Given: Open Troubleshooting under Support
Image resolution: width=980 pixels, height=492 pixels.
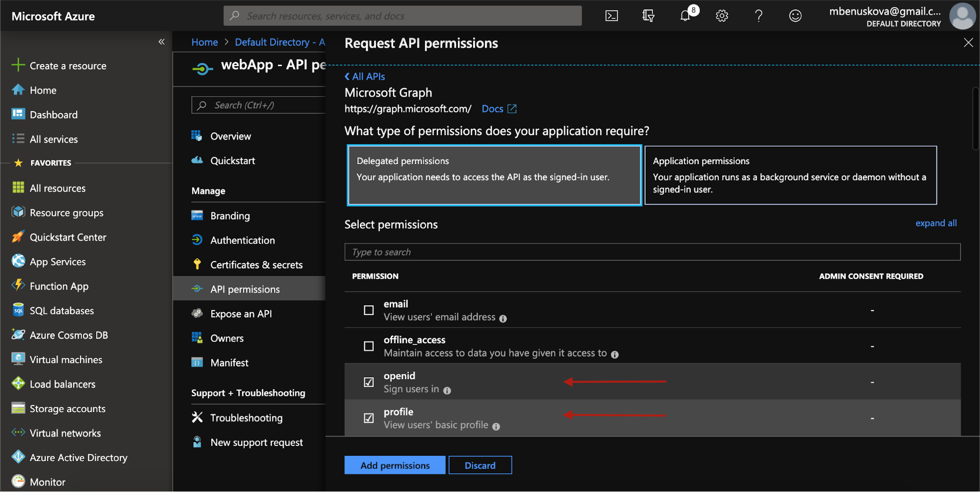Looking at the screenshot, I should (246, 418).
